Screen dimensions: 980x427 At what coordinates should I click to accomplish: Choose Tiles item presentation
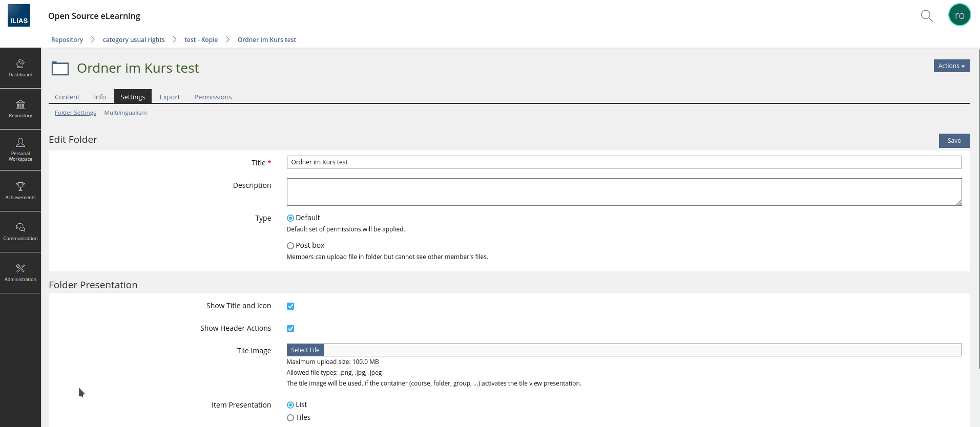point(290,418)
